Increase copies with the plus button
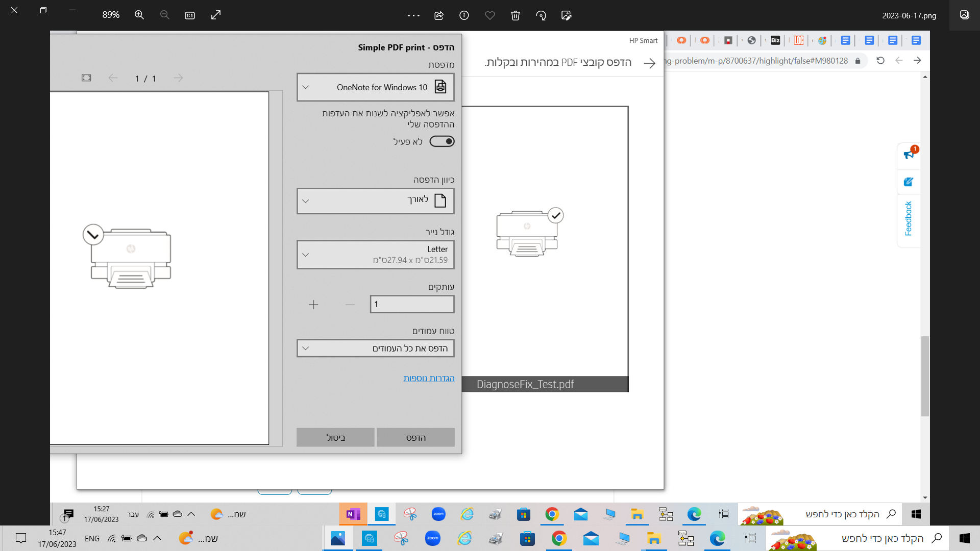The image size is (980, 551). tap(313, 305)
